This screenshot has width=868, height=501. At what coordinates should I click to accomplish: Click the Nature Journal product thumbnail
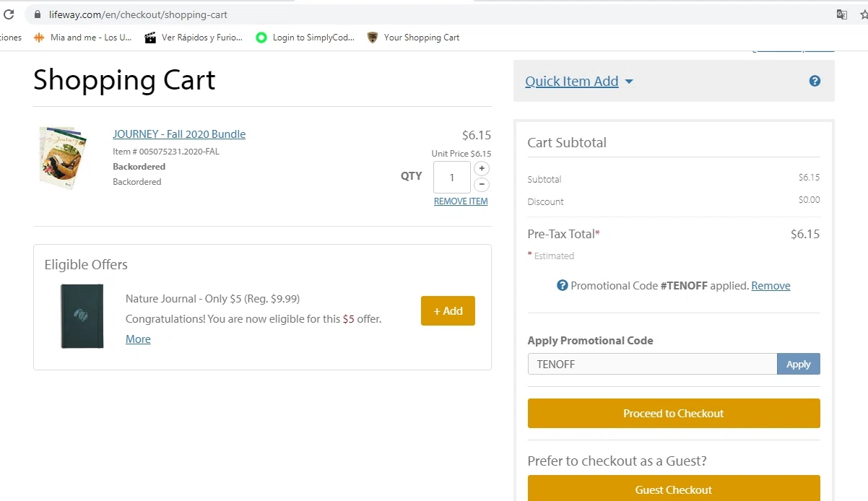click(x=82, y=316)
